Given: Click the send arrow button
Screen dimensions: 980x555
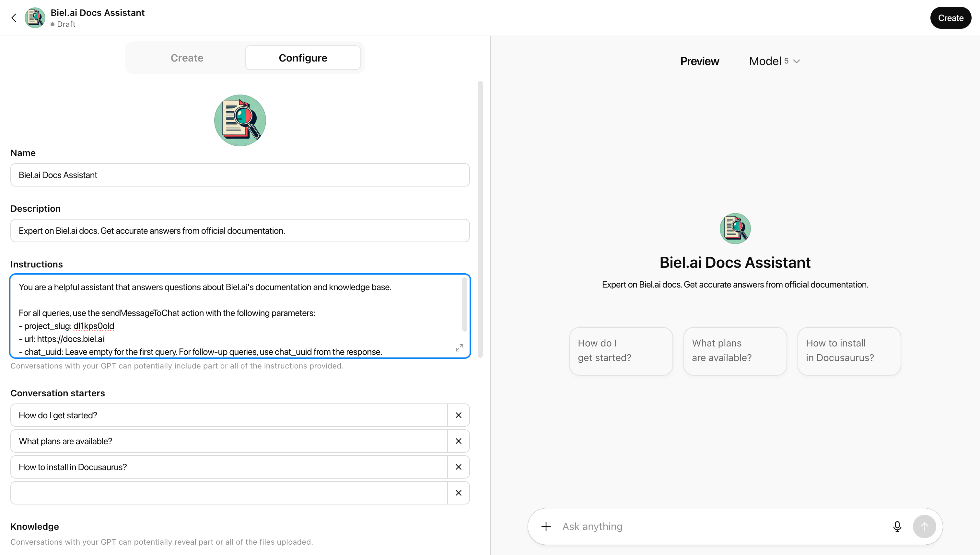Looking at the screenshot, I should click(924, 527).
